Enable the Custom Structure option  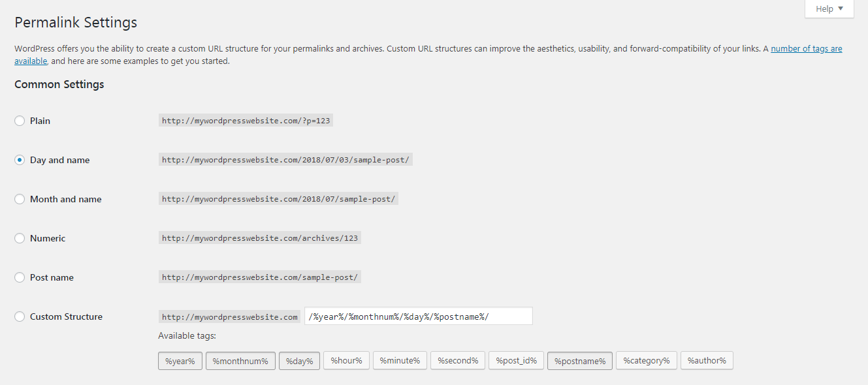[20, 316]
